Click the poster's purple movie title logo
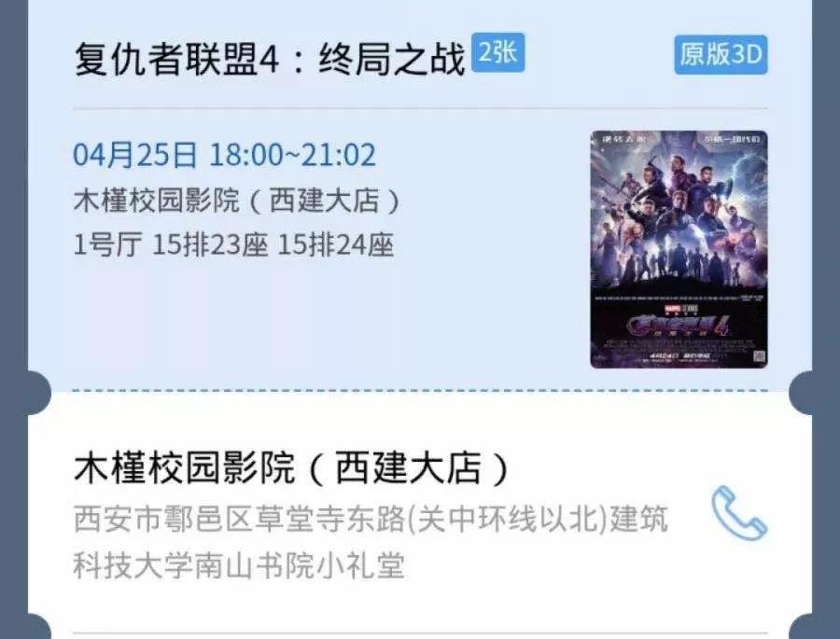The image size is (840, 639). point(679,326)
